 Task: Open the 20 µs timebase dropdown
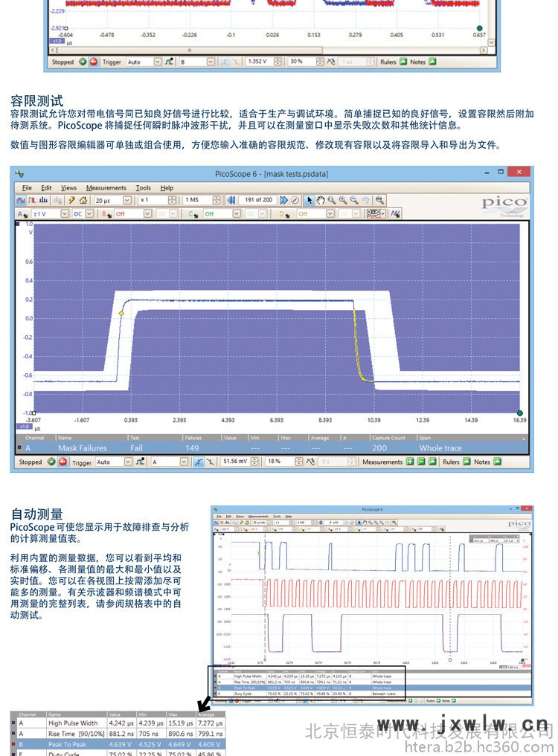[x=127, y=200]
